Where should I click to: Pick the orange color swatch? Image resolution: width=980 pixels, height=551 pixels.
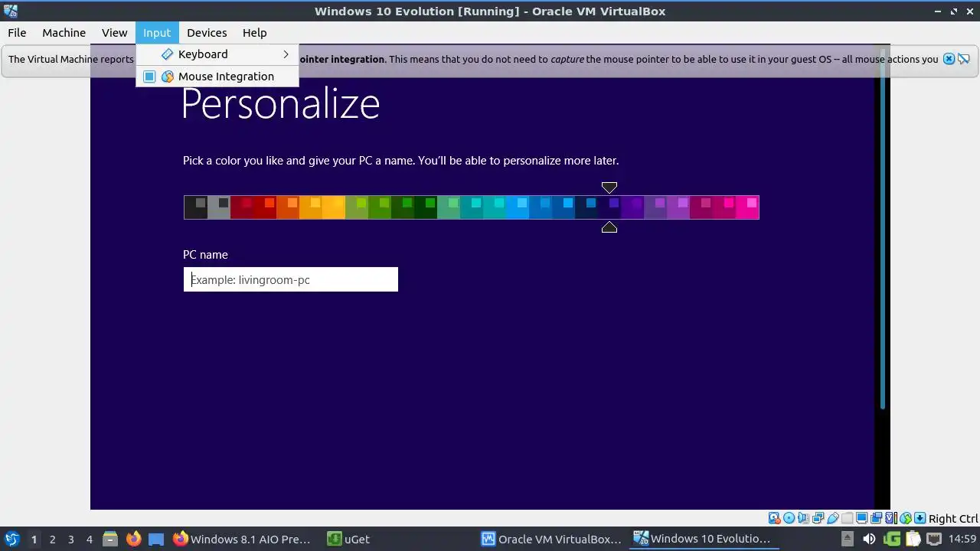pos(287,207)
